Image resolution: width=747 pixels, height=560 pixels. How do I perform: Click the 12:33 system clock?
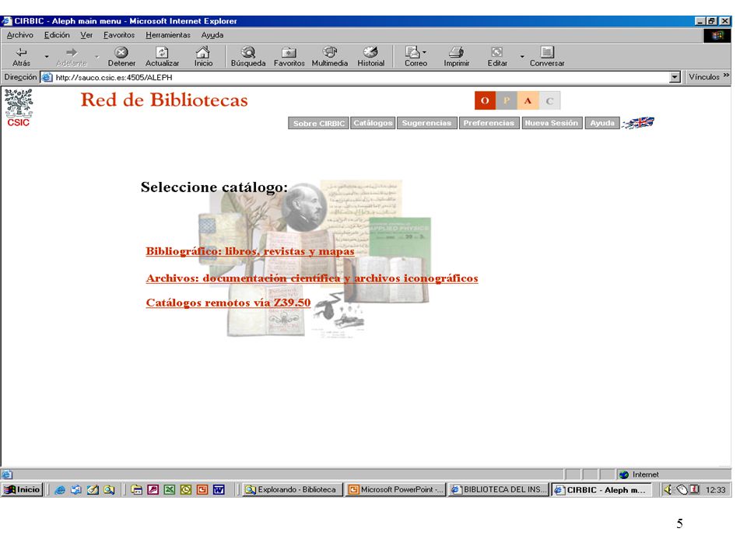[715, 490]
